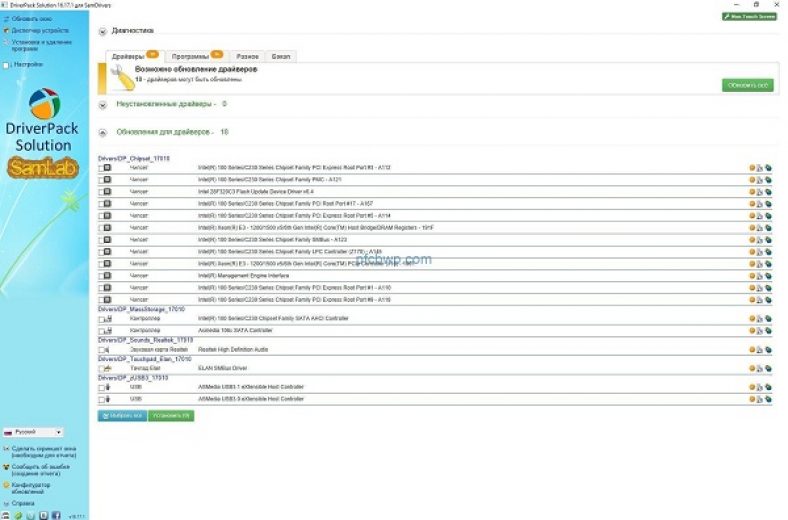Screen dimensions: 788x520
Task: Click the green Установить button
Action: coord(171,416)
